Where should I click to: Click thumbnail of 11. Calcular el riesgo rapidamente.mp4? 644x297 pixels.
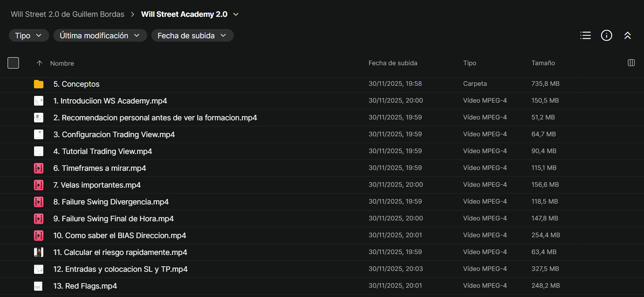tap(39, 252)
